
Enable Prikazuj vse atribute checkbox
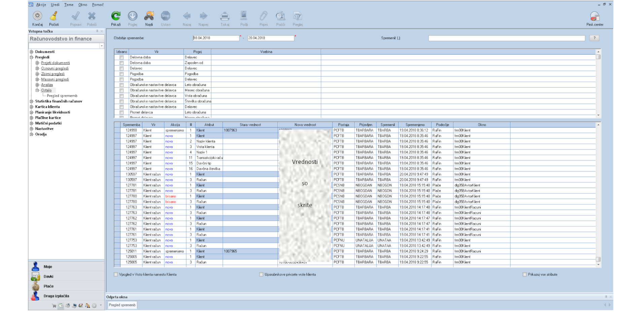point(525,275)
